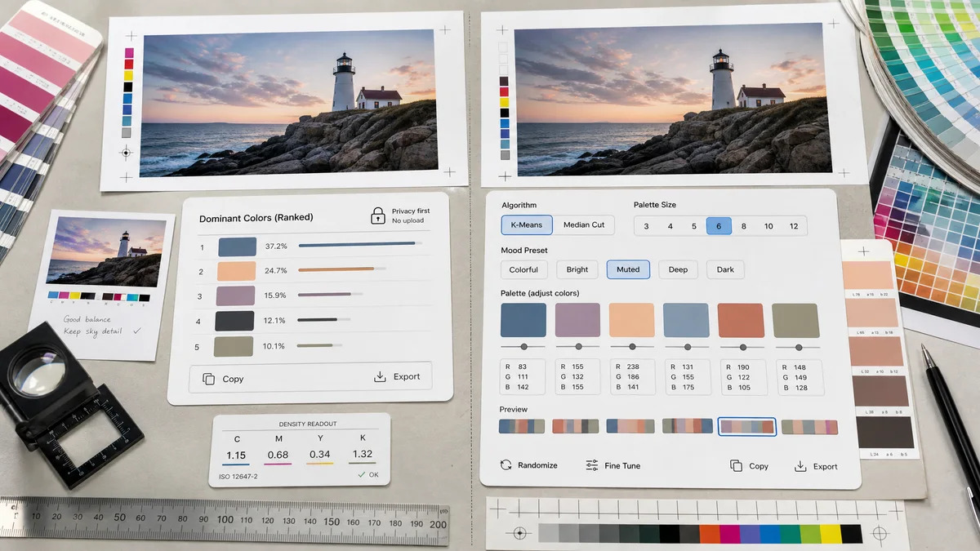This screenshot has height=551, width=980.
Task: Randomize the palette colors
Action: click(x=528, y=464)
